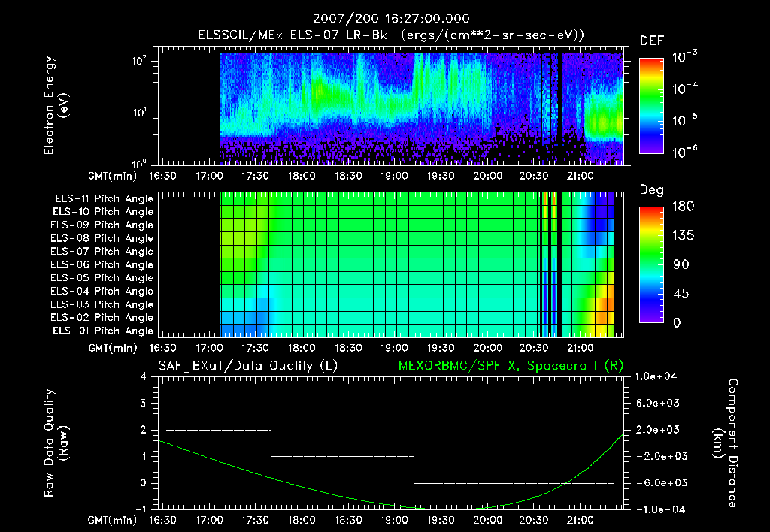Select the SAF_BXuT/Data Quality (L) legend title
This screenshot has width=770, height=532.
[x=248, y=366]
